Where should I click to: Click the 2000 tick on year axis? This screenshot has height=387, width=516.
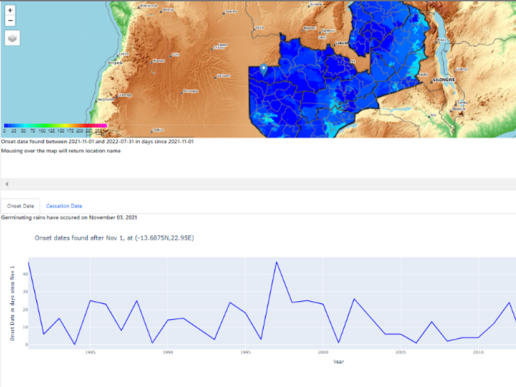pos(323,352)
